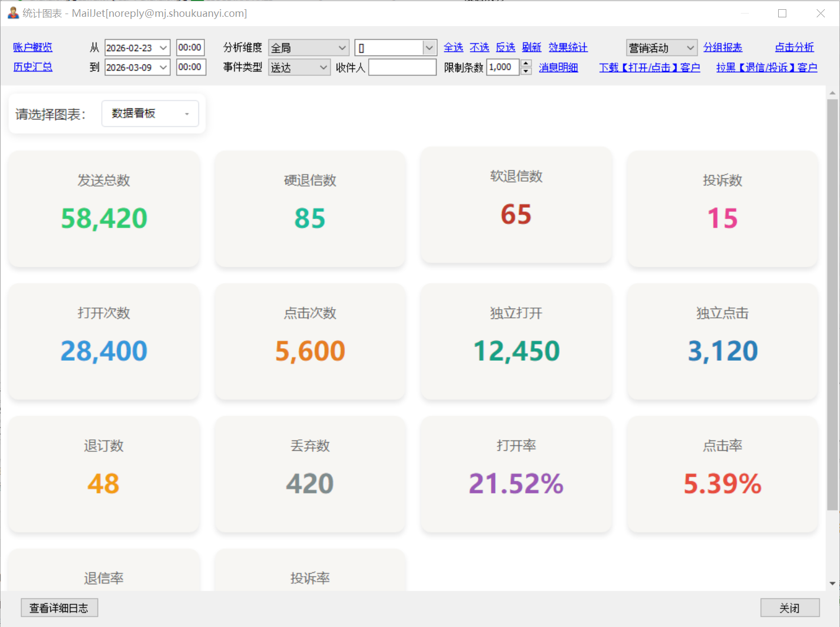This screenshot has height=627, width=840.
Task: Expand the 营销活动 grouping dropdown
Action: 690,48
